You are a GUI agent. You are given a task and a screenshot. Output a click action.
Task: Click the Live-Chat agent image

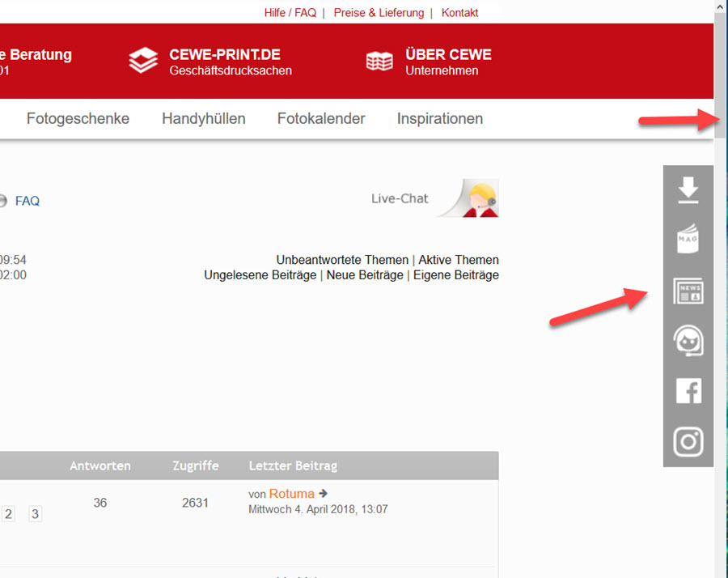(469, 198)
